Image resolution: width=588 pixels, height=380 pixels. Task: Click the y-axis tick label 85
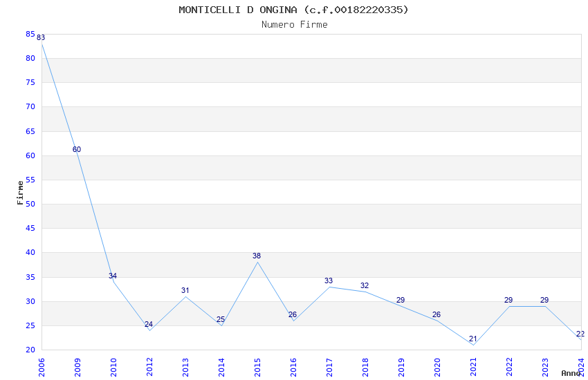click(30, 34)
